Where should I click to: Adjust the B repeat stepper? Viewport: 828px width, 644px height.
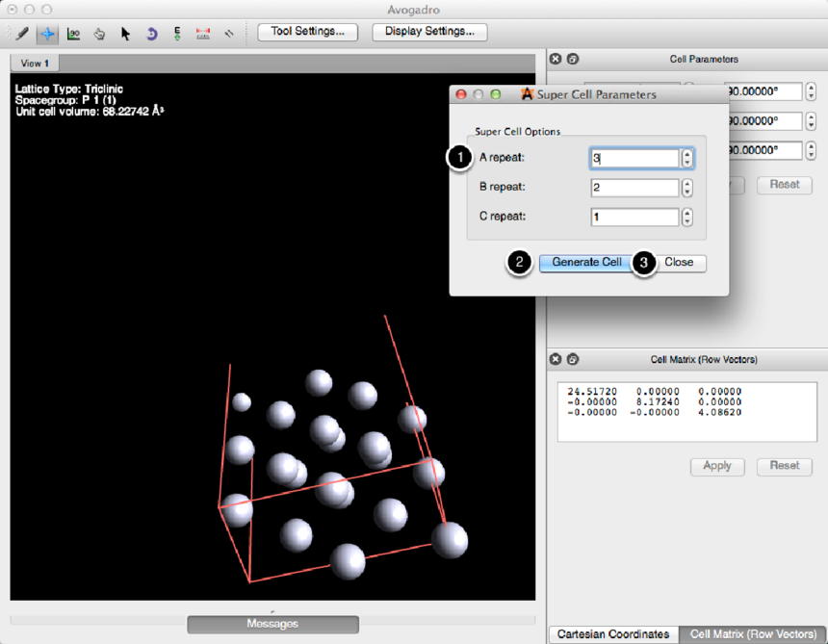[x=686, y=188]
